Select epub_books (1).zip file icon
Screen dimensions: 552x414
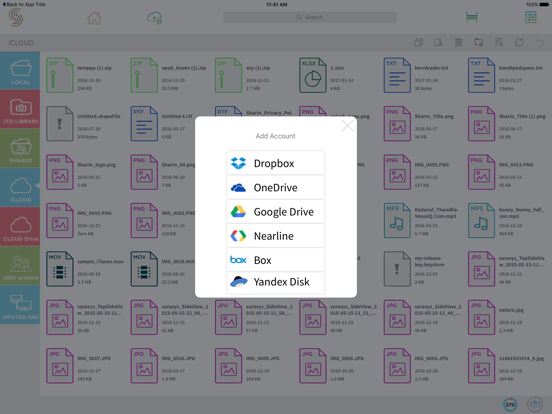tap(144, 75)
